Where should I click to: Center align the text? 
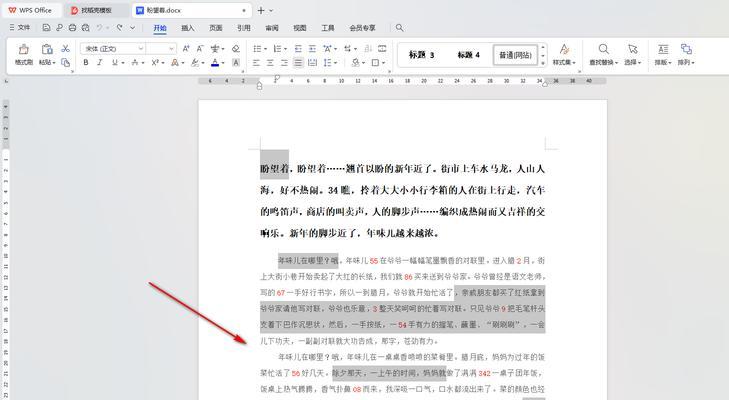click(x=270, y=62)
